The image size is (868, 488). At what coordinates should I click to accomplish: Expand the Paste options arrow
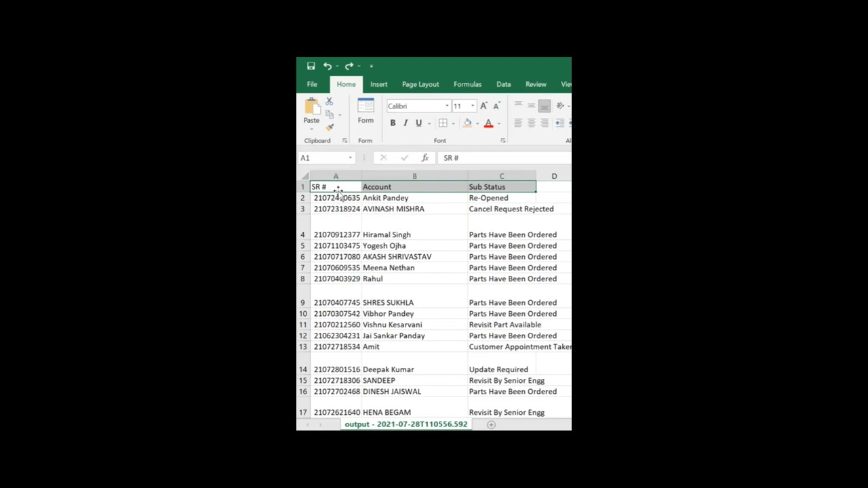tap(311, 128)
